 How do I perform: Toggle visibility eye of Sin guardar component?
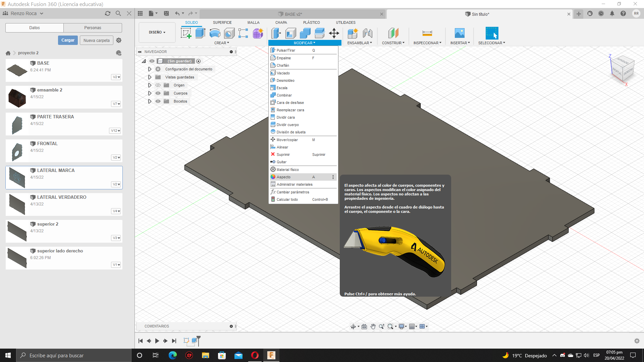click(x=152, y=61)
